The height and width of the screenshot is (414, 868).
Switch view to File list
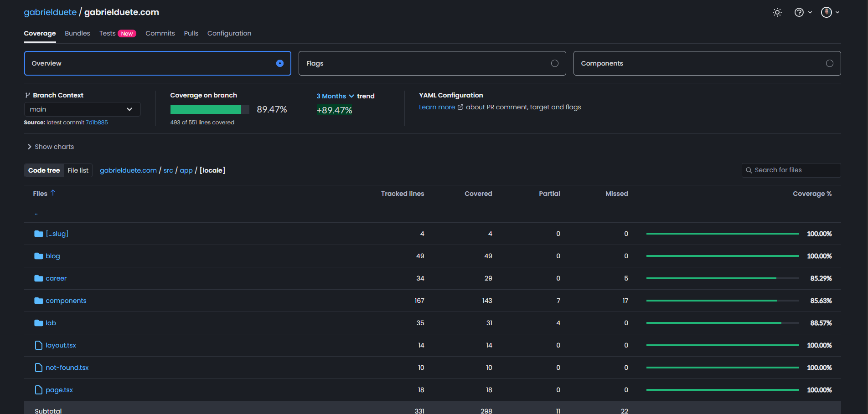78,170
